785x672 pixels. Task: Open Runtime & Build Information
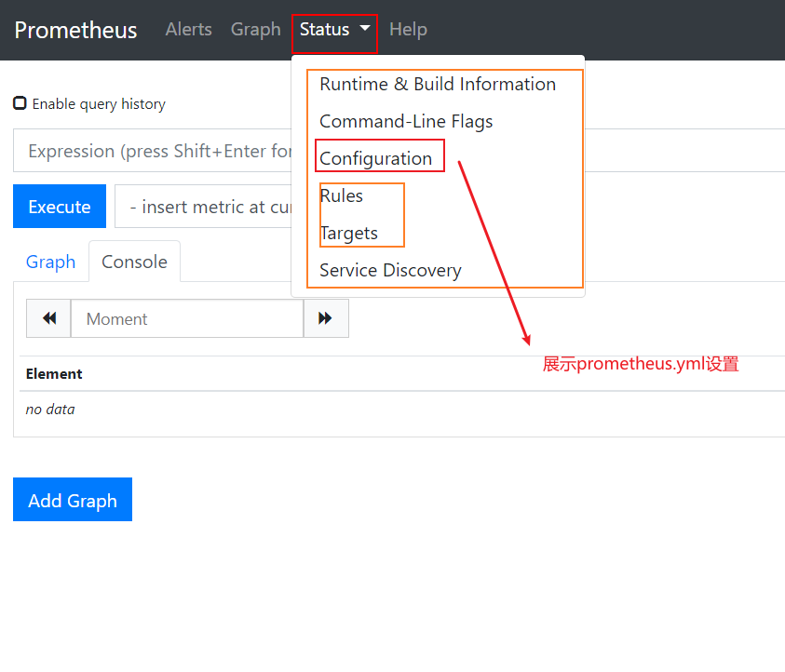click(437, 84)
